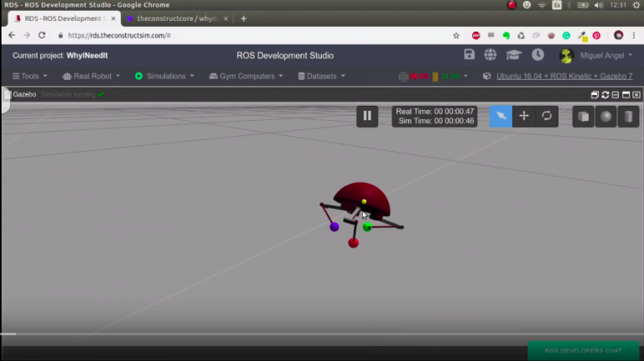Click the Simulation running status text
644x361 pixels.
68,95
